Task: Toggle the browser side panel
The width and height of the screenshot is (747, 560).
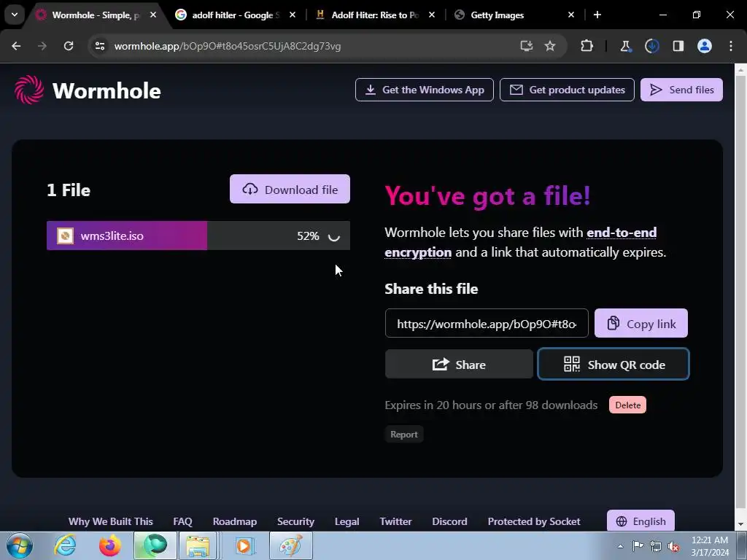Action: click(x=678, y=46)
